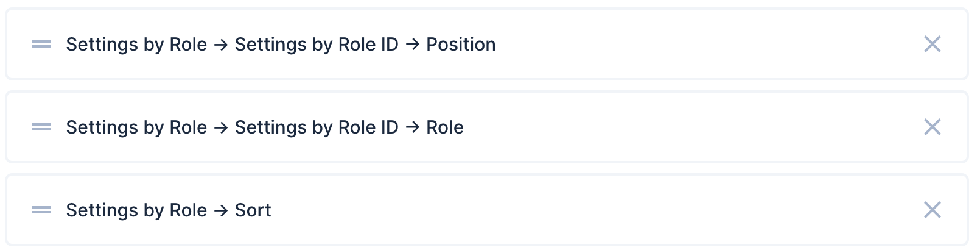Remove the Position field row

[932, 44]
